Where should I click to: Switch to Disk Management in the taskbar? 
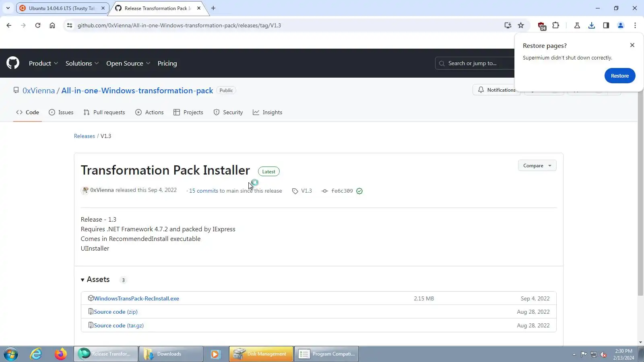coord(261,354)
